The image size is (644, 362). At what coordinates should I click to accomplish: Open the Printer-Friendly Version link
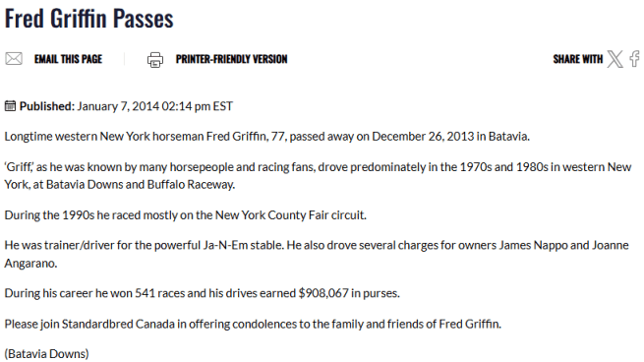[232, 59]
